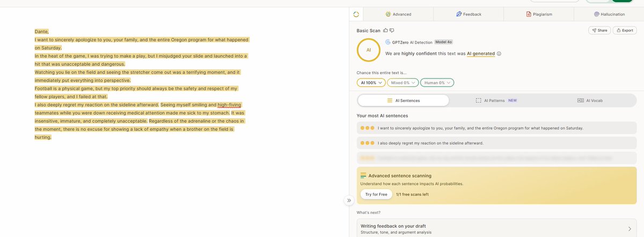644x237 pixels.
Task: Click the GPTZero logo icon
Action: 388,42
